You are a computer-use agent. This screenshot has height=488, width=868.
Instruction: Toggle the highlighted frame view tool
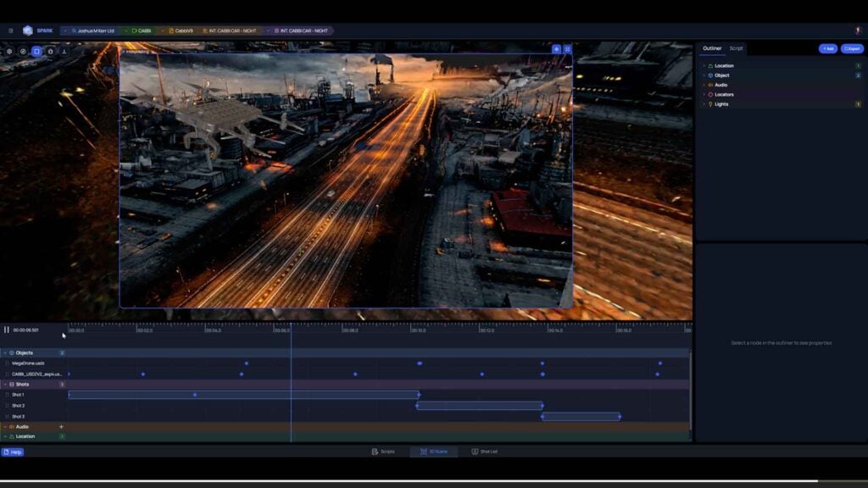[x=36, y=52]
